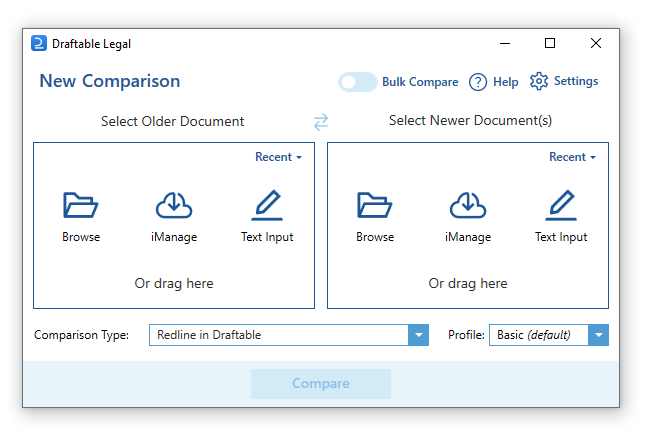
Task: Click the Browse label under Newer Document(s)
Action: coord(375,237)
